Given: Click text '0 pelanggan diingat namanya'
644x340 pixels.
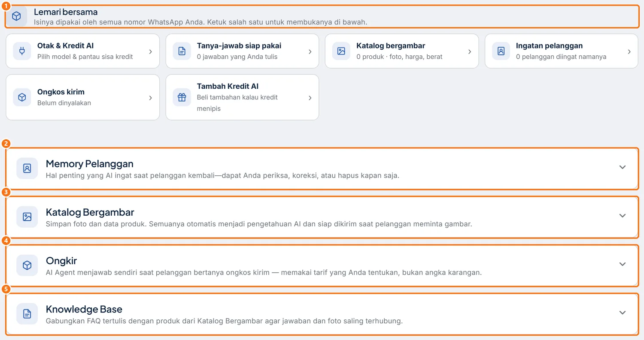Looking at the screenshot, I should (x=561, y=57).
